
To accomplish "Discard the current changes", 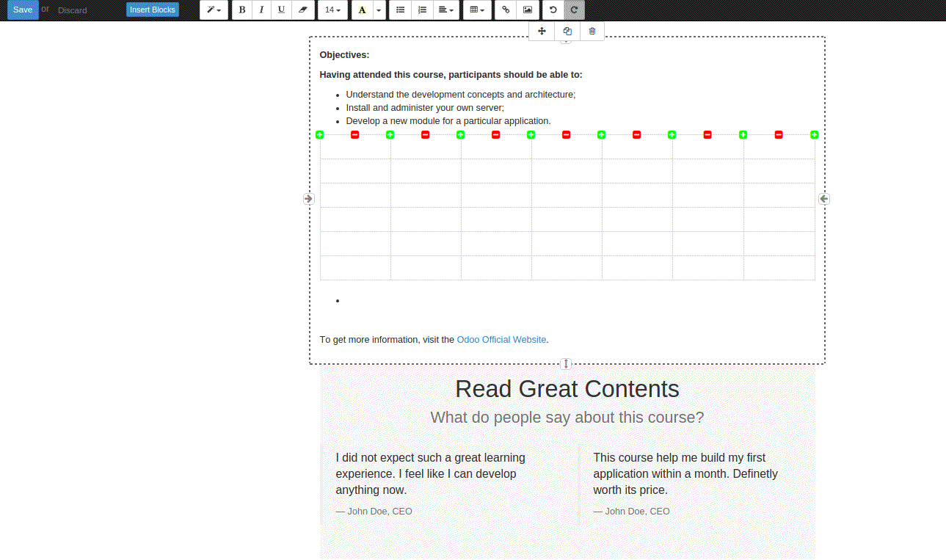I will pos(73,10).
